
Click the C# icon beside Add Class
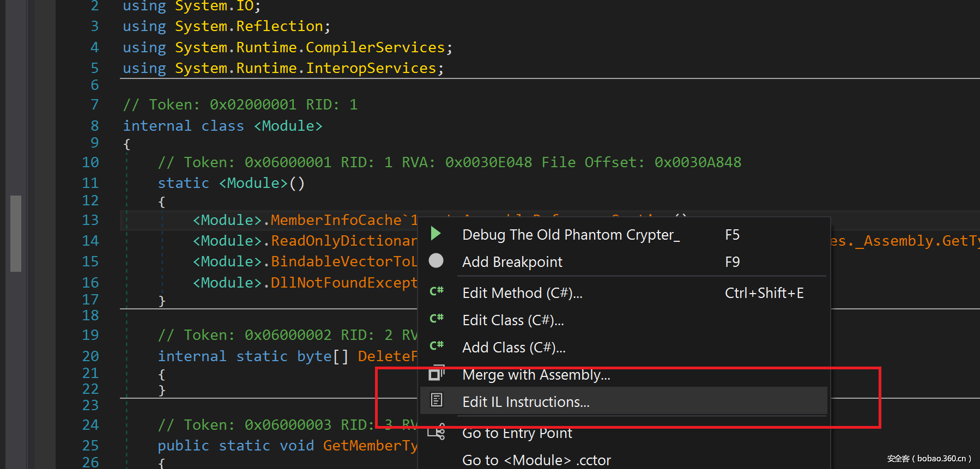tap(436, 346)
